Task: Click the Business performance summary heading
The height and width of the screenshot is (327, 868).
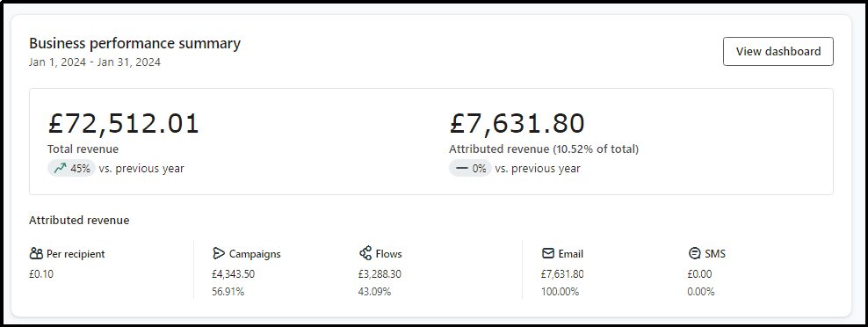Action: pos(134,43)
